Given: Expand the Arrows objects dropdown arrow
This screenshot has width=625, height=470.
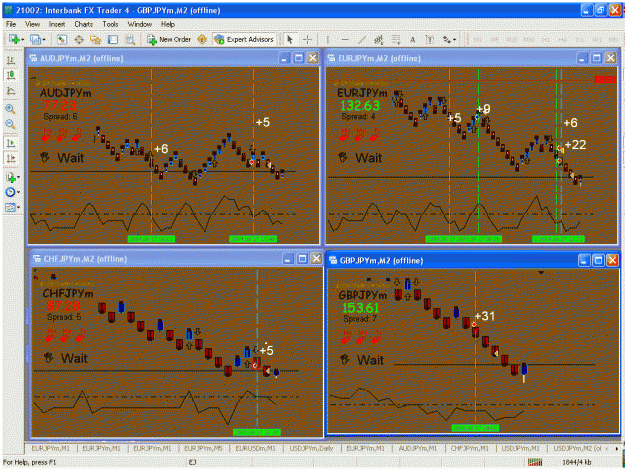Looking at the screenshot, I should click(454, 39).
